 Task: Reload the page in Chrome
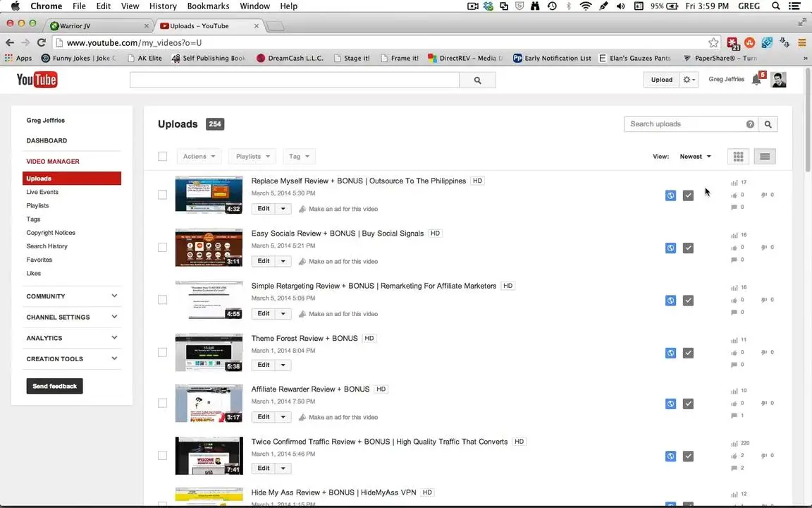[42, 42]
